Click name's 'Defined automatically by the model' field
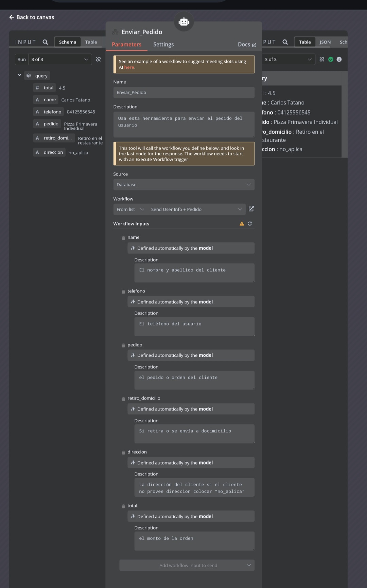This screenshot has height=588, width=367. 191,248
